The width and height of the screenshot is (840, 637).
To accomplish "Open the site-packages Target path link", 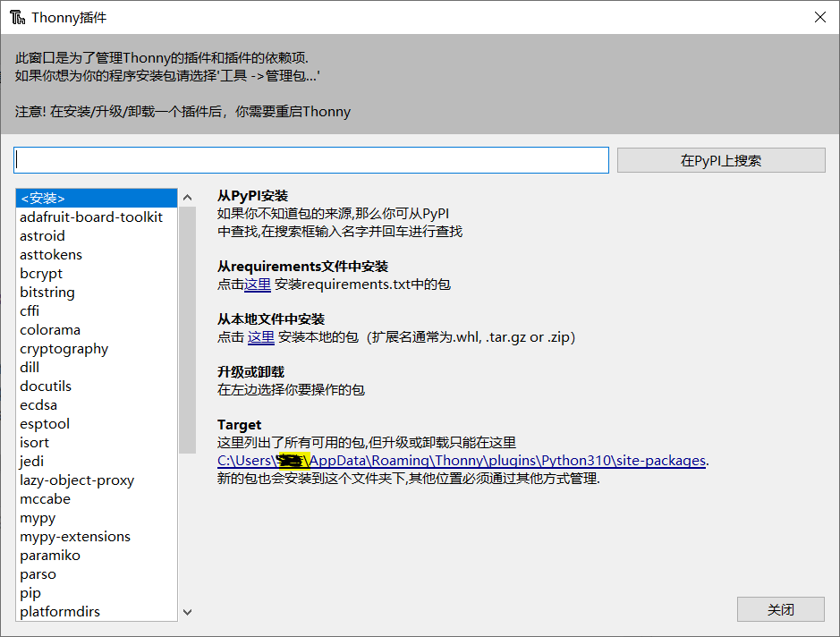I will coord(460,460).
